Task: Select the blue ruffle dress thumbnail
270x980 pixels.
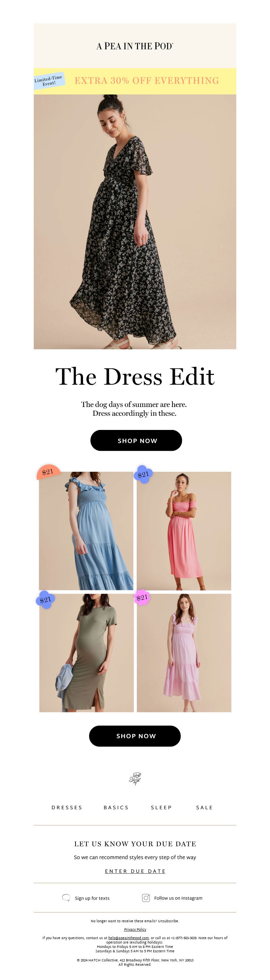Action: tap(86, 531)
